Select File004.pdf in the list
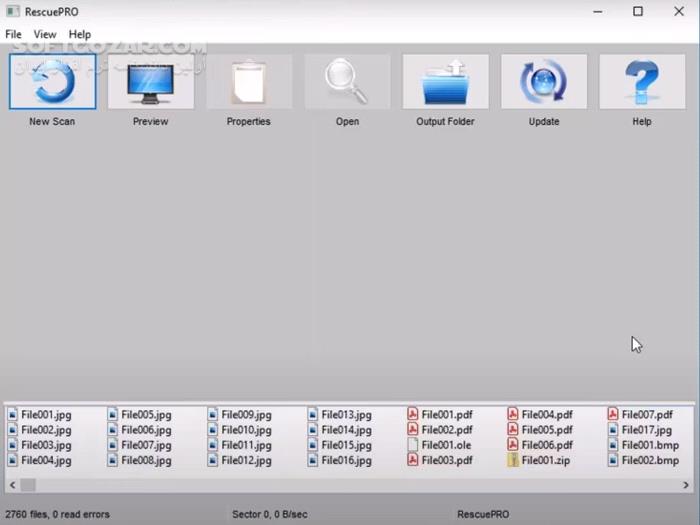 [x=540, y=415]
